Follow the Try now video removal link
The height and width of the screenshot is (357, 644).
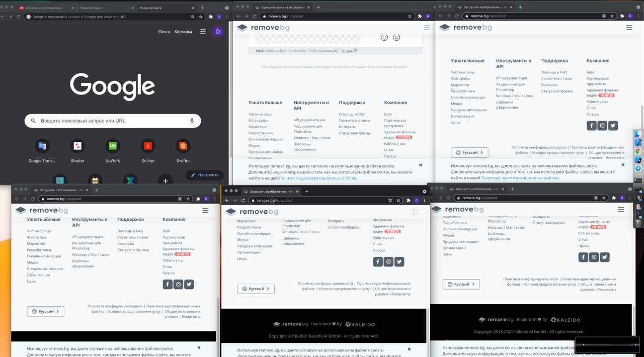click(x=349, y=51)
